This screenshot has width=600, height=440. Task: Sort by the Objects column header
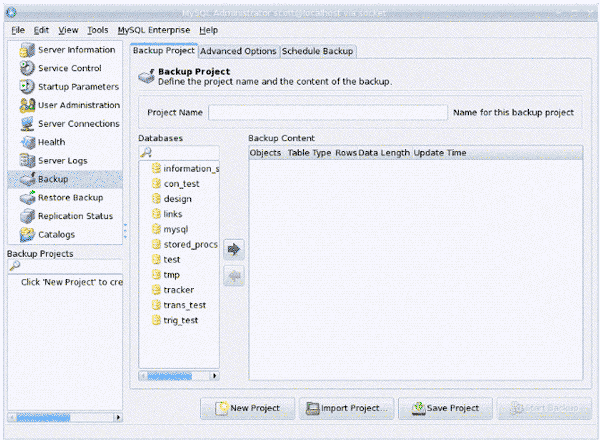tap(265, 153)
